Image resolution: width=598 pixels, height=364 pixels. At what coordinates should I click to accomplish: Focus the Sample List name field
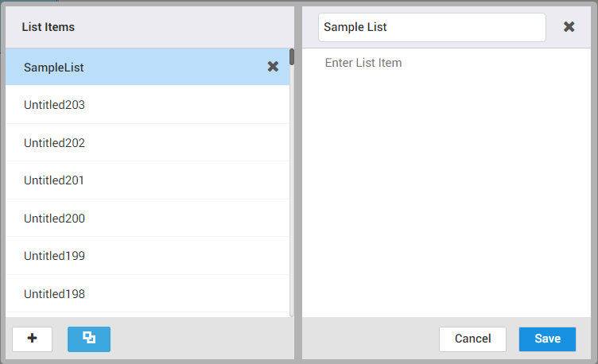pyautogui.click(x=432, y=27)
